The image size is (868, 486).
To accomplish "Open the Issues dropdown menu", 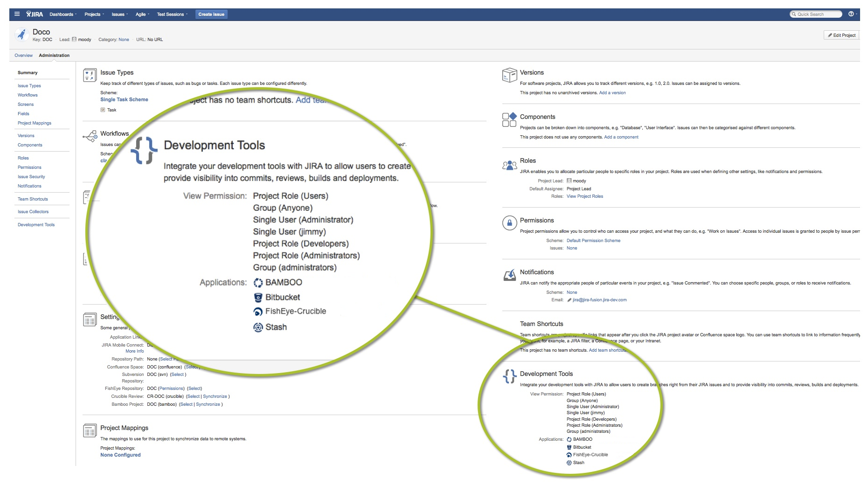I will tap(120, 14).
